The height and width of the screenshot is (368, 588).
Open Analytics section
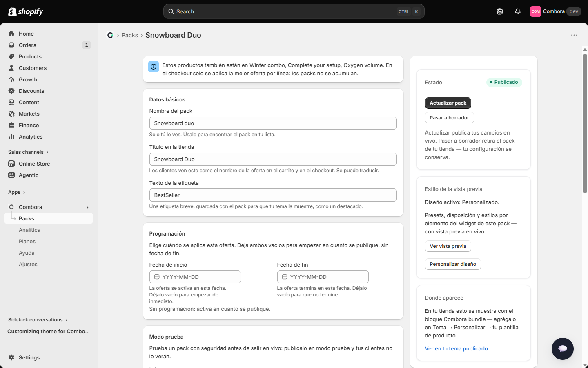[x=49, y=137]
